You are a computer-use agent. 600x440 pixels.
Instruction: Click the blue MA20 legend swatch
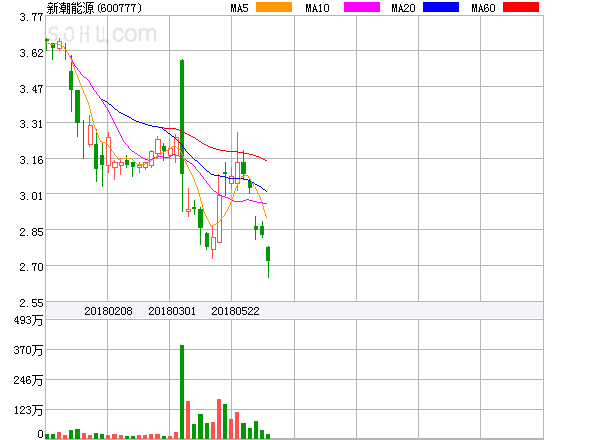click(x=441, y=7)
